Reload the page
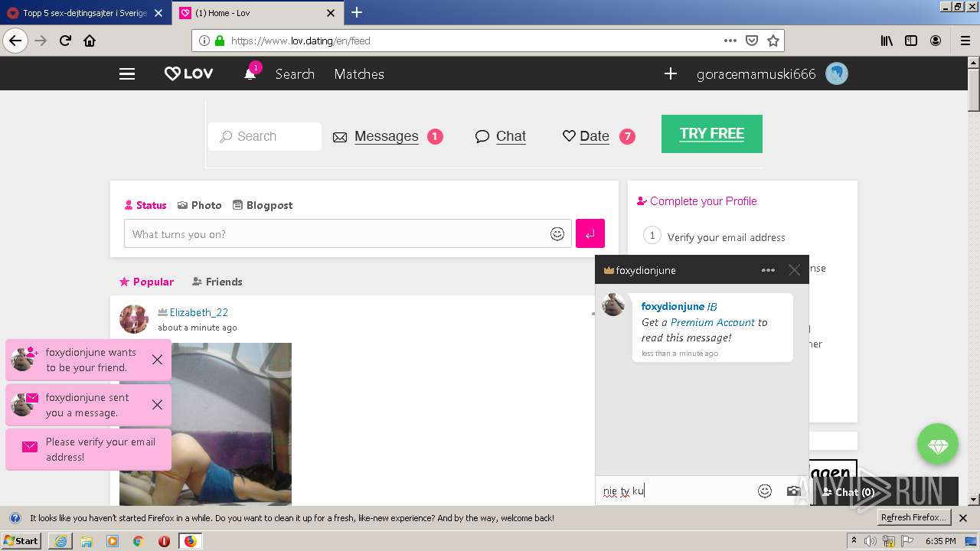 pyautogui.click(x=65, y=41)
